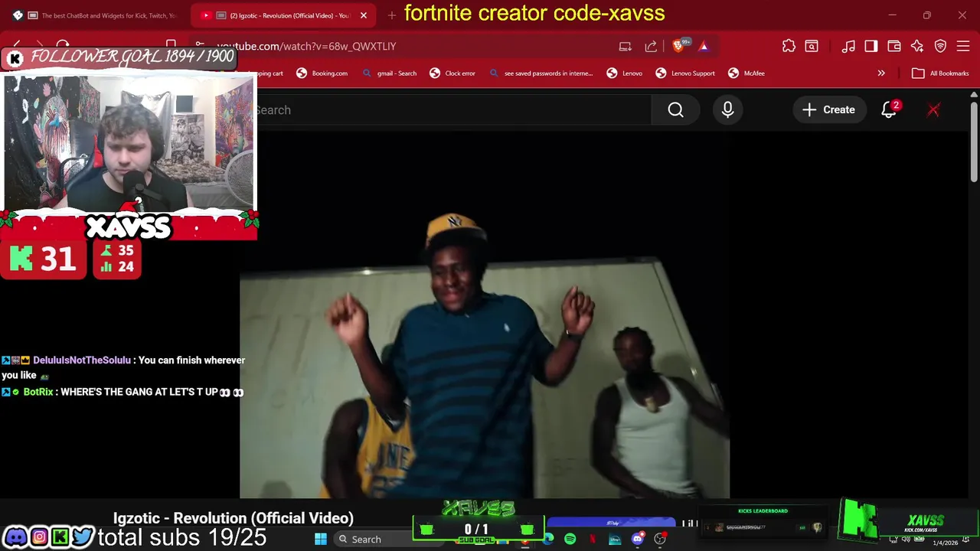Click the Kick icon in the social overlay row

pos(60,537)
